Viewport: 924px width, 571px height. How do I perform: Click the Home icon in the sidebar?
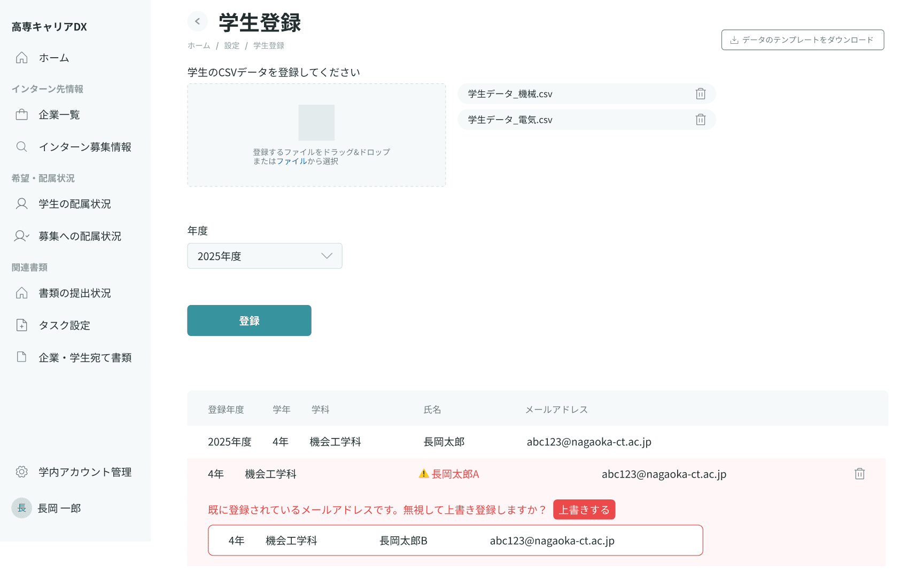[21, 58]
